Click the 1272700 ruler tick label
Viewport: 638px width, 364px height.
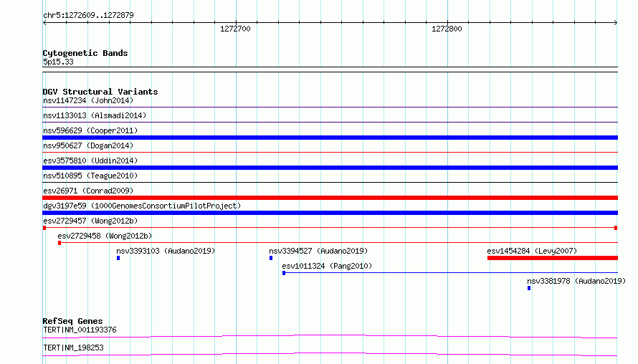(235, 29)
